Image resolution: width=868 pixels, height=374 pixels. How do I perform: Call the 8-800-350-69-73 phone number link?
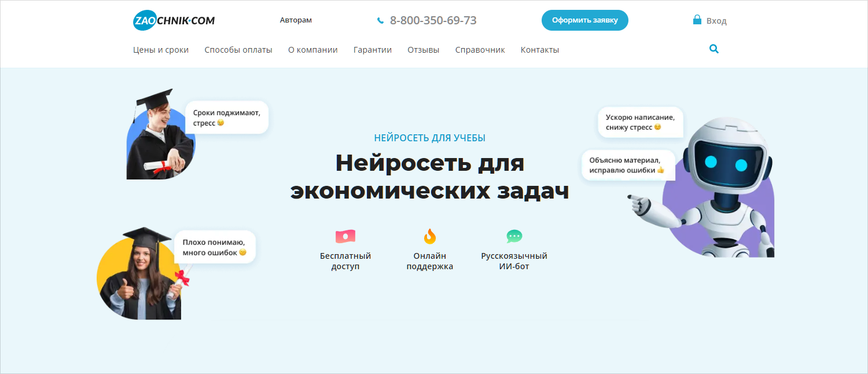433,21
